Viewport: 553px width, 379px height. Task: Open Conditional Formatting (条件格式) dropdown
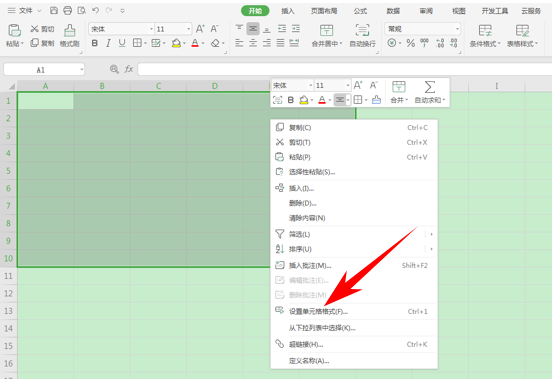[485, 35]
